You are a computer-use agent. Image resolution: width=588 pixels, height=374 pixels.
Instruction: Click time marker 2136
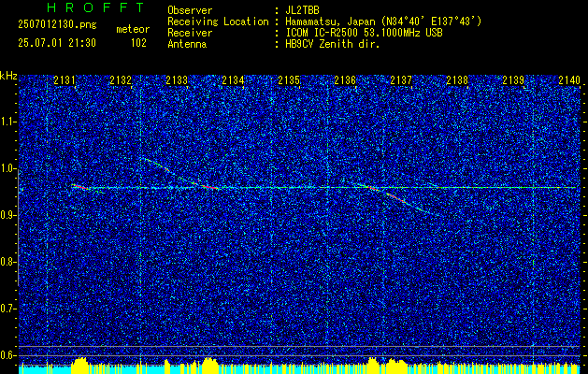point(345,80)
